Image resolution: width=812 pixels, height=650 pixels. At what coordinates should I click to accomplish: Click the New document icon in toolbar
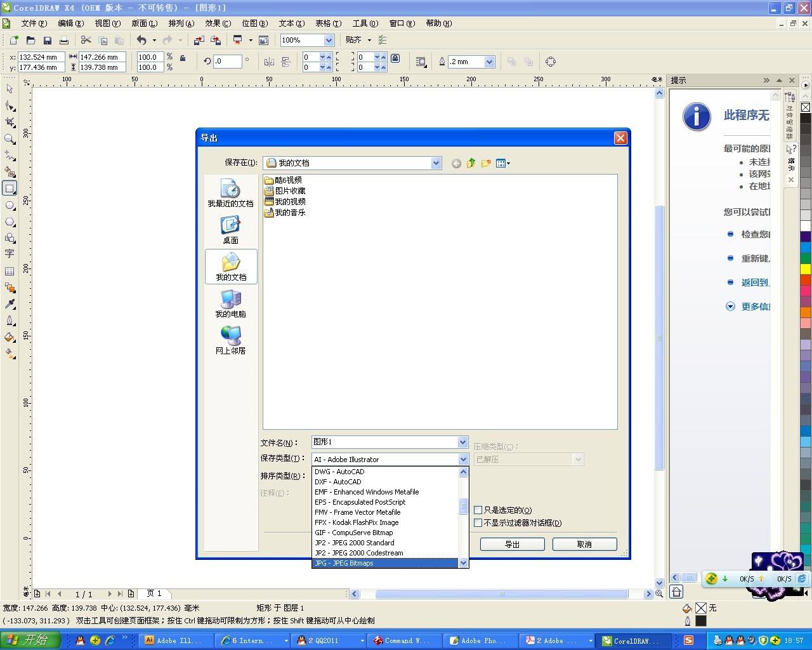(14, 40)
